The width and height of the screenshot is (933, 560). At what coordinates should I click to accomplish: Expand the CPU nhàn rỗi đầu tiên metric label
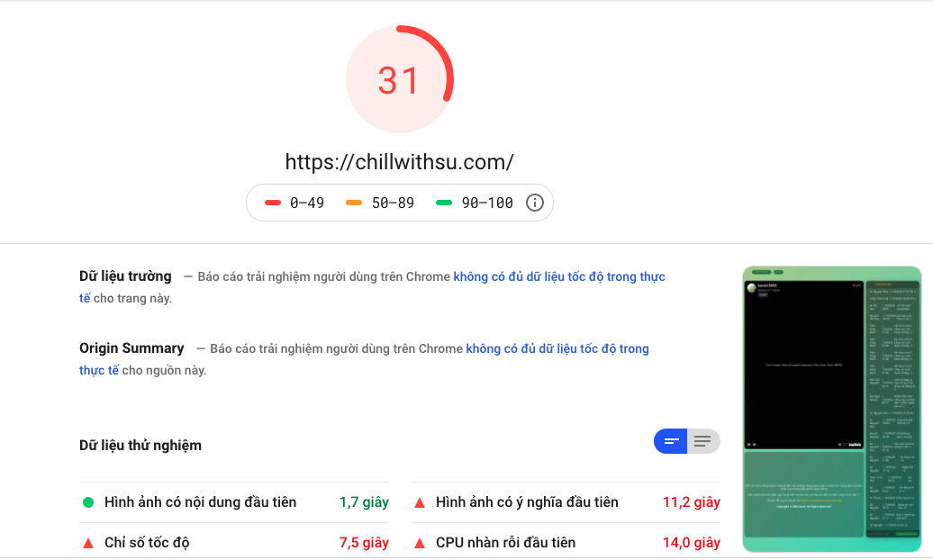[505, 543]
